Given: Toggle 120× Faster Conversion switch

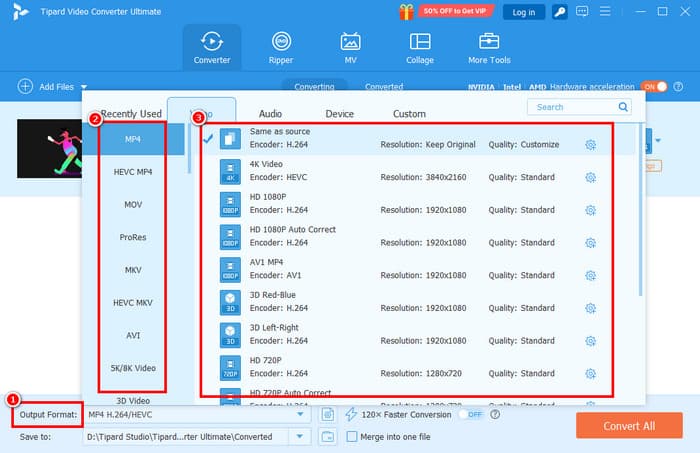Looking at the screenshot, I should [471, 415].
